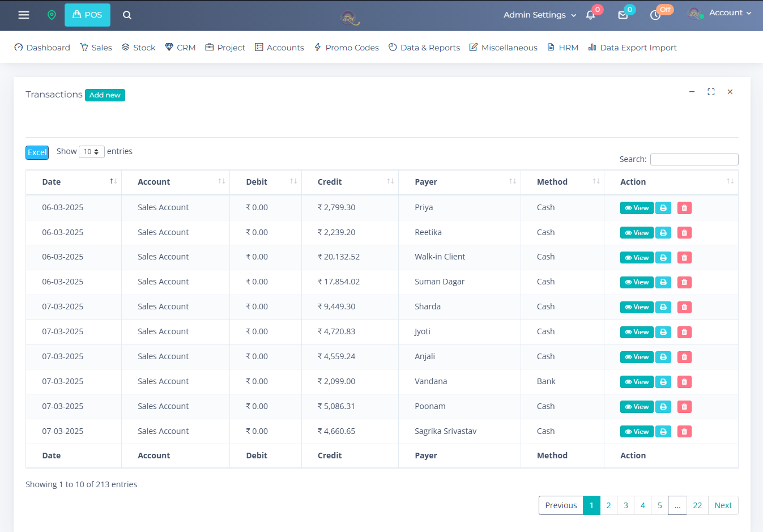The image size is (763, 532).
Task: Open the Sales menu
Action: pyautogui.click(x=96, y=48)
